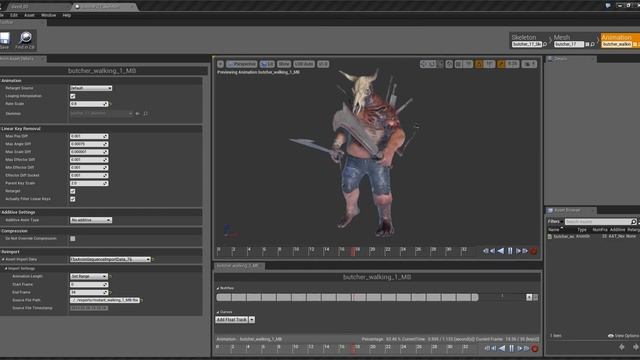640x360 pixels.
Task: Toggle Do Not Override Compression checkbox
Action: [73, 239]
